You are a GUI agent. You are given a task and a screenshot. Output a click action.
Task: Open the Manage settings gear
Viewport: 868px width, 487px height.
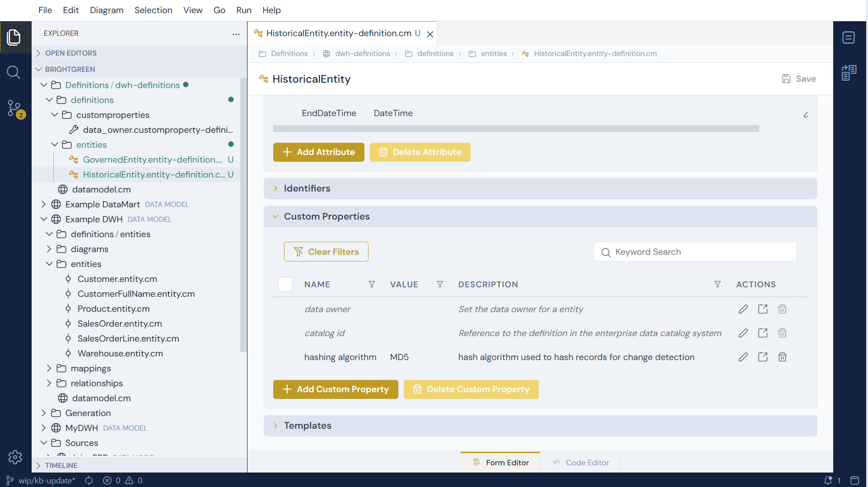pos(15,457)
